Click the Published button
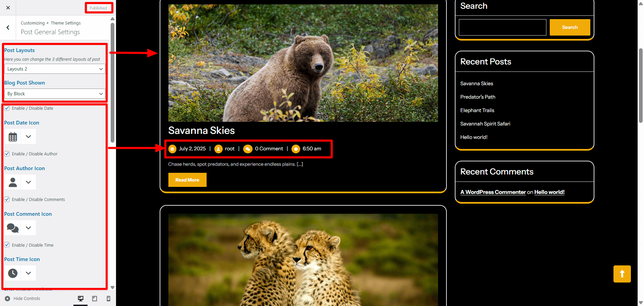The height and width of the screenshot is (306, 644). 98,8
